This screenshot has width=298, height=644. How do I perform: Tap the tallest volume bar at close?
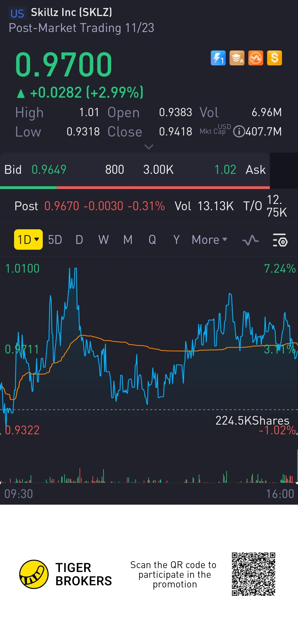(x=297, y=466)
